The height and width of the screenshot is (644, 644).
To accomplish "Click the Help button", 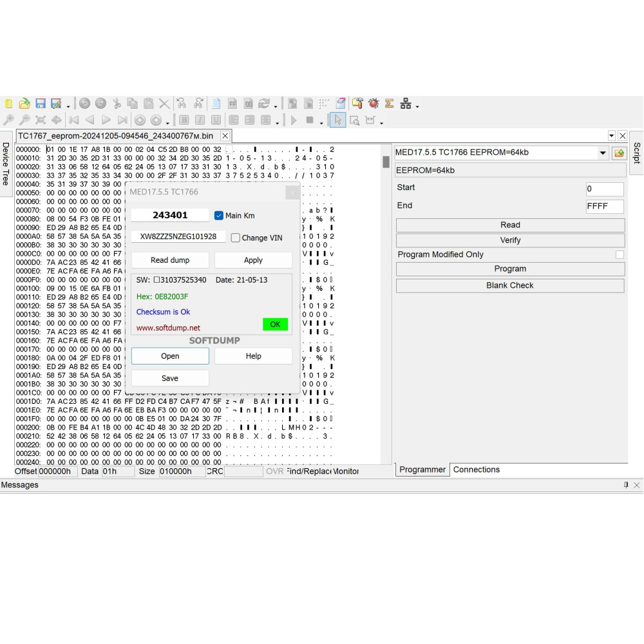I will coord(253,356).
